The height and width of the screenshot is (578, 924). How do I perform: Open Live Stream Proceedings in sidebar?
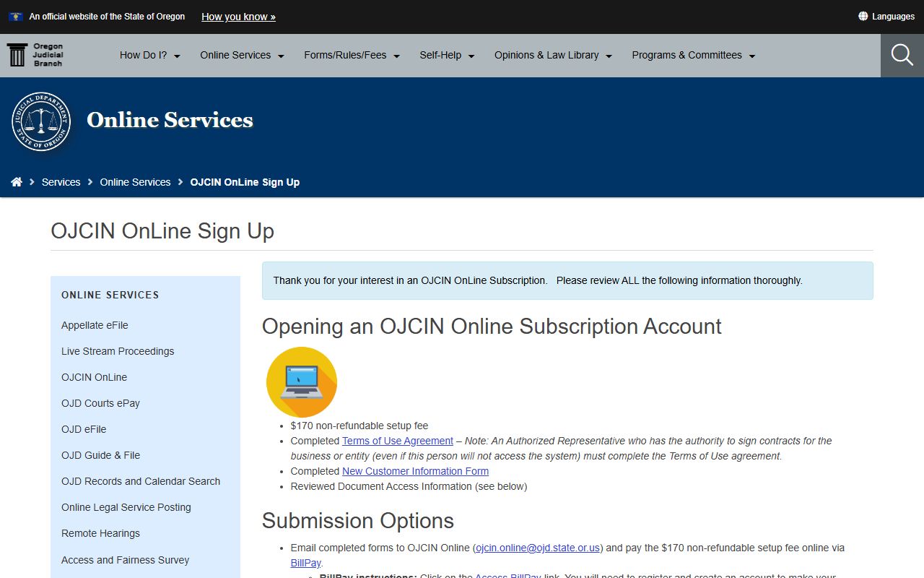118,351
